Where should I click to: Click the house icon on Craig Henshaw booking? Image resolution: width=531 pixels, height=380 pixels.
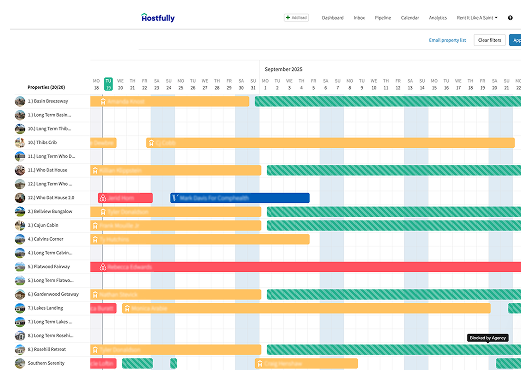coord(260,364)
